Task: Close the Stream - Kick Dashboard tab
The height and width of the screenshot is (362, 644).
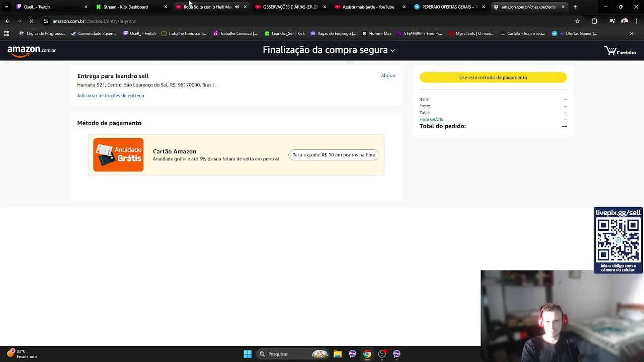Action: pyautogui.click(x=166, y=7)
